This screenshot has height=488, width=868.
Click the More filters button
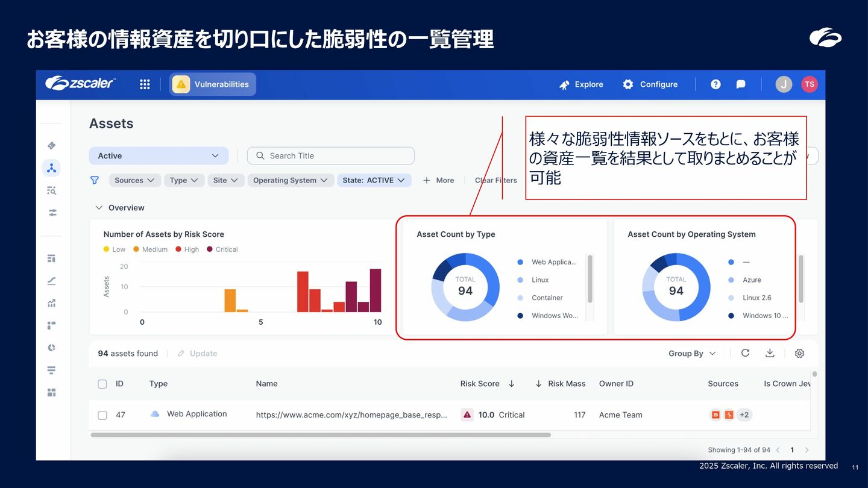tap(438, 180)
